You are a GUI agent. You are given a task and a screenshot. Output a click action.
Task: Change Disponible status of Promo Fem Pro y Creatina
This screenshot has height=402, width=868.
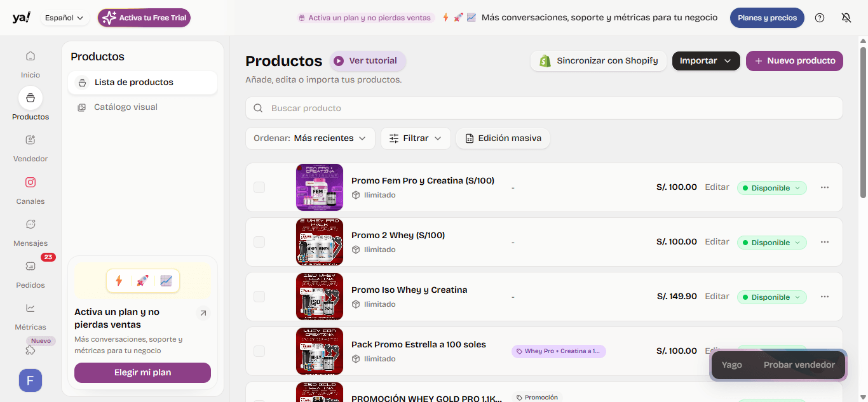click(x=772, y=188)
